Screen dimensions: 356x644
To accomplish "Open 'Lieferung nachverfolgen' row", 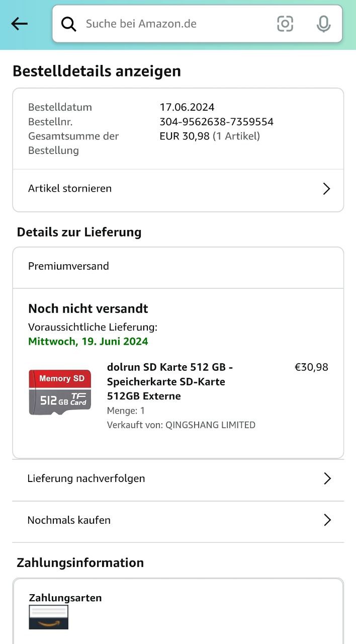I will [86, 478].
